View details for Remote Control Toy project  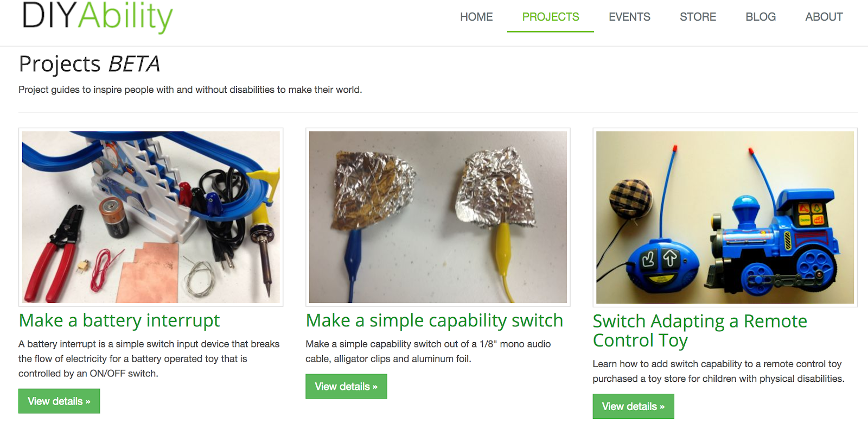pos(633,406)
